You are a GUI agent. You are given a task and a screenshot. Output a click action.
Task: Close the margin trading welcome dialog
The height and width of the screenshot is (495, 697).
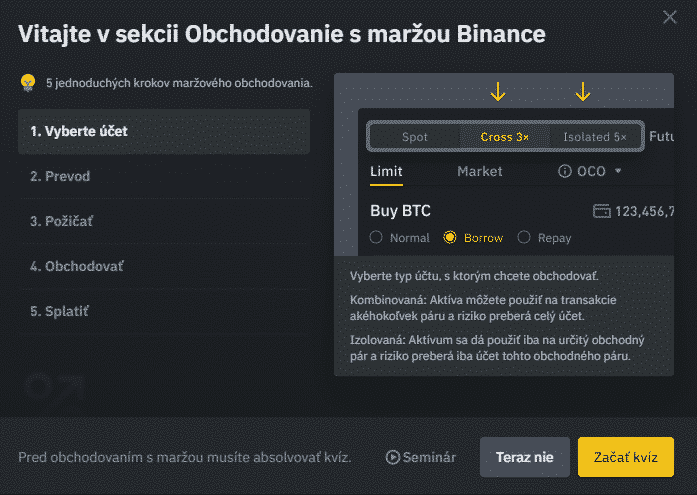click(x=670, y=17)
